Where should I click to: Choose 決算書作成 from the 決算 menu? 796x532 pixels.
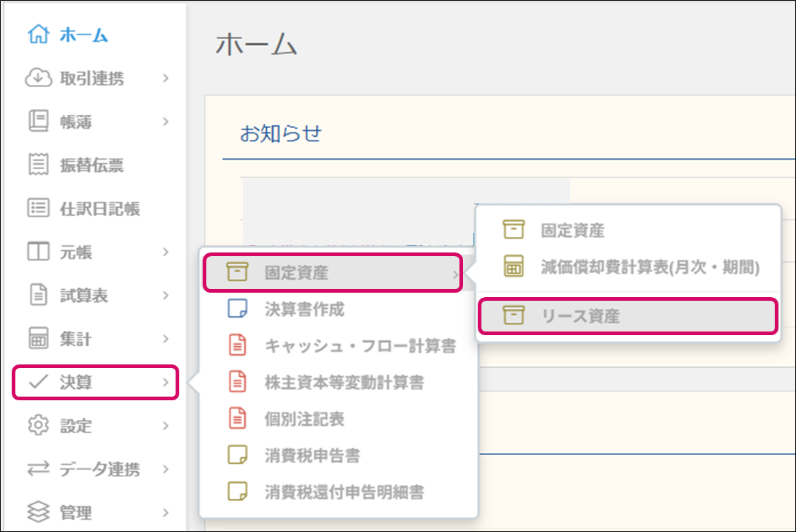click(304, 310)
